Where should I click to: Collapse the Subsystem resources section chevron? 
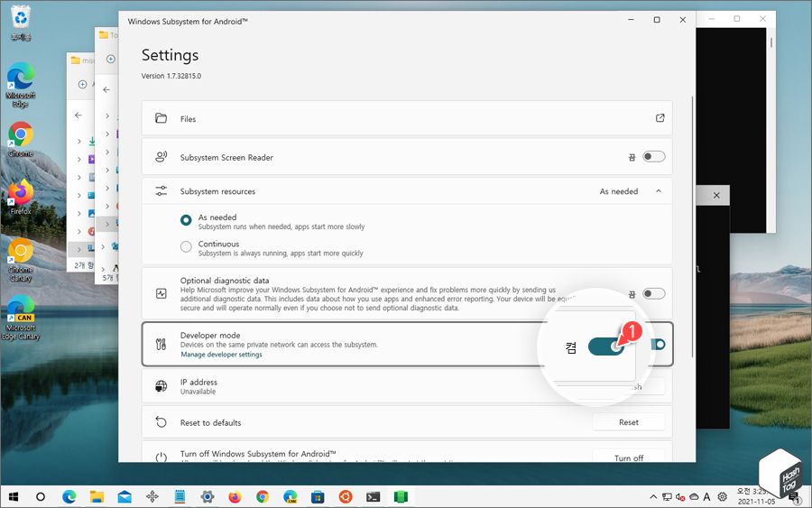[659, 191]
